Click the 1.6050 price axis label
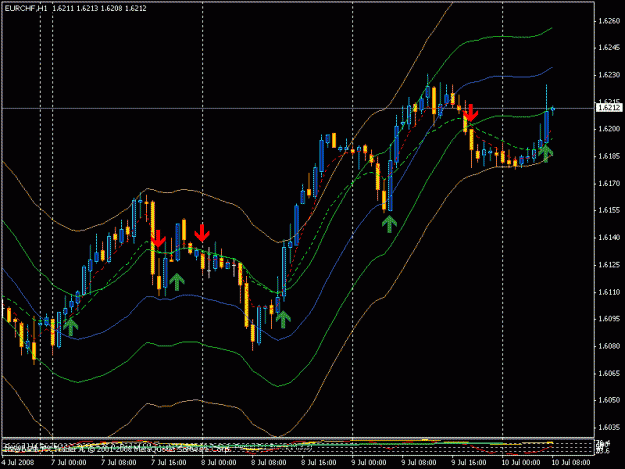 click(x=609, y=400)
